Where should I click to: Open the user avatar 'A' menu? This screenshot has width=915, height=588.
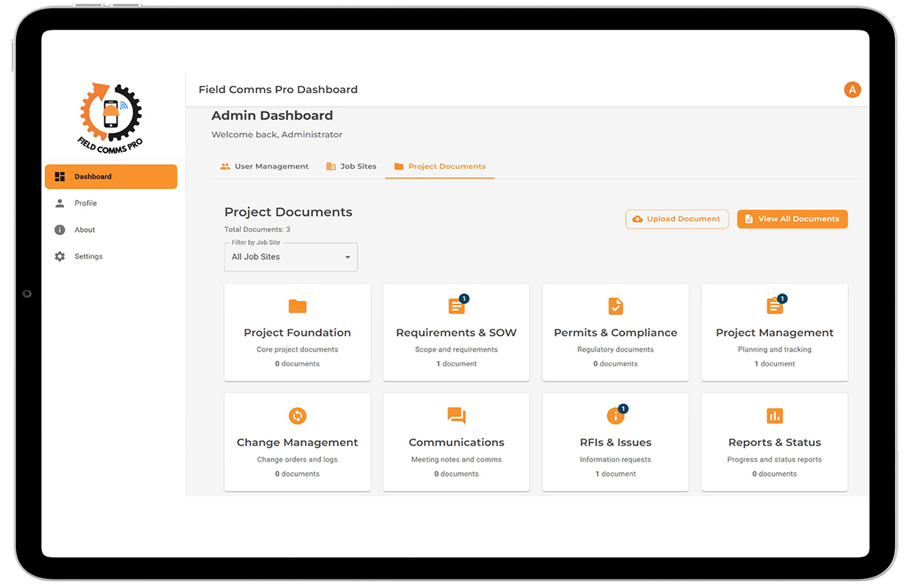click(852, 90)
